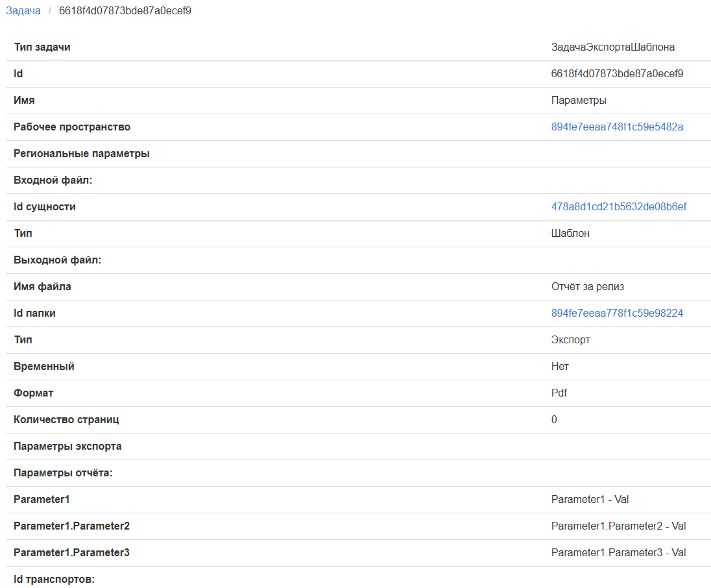This screenshot has width=711, height=588.
Task: Click the Экспорт type value
Action: coord(570,340)
